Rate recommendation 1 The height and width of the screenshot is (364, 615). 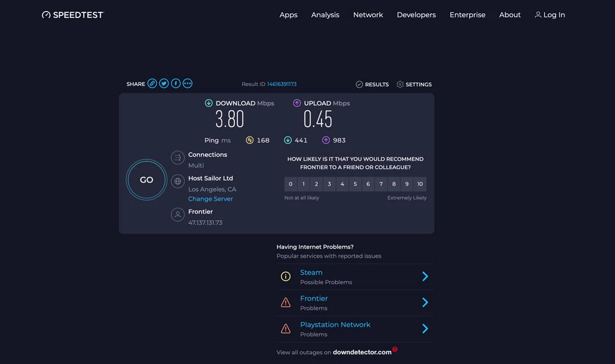304,184
